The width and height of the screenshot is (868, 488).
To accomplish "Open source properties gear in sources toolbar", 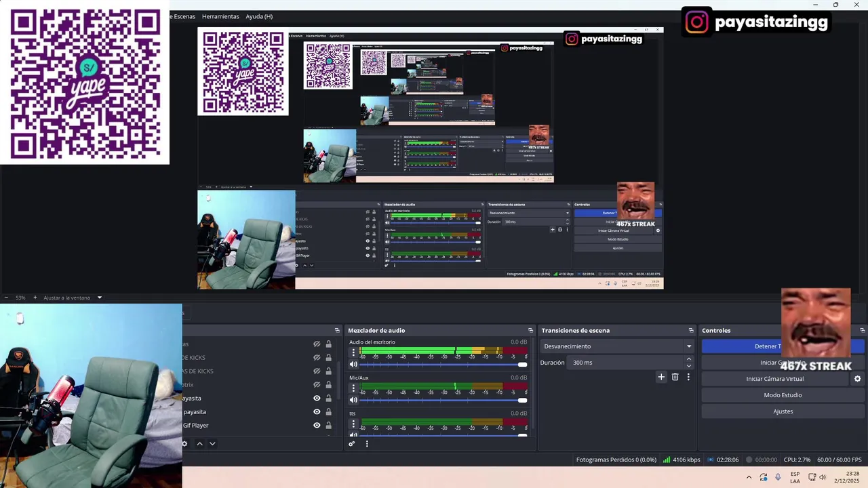I will 184,444.
